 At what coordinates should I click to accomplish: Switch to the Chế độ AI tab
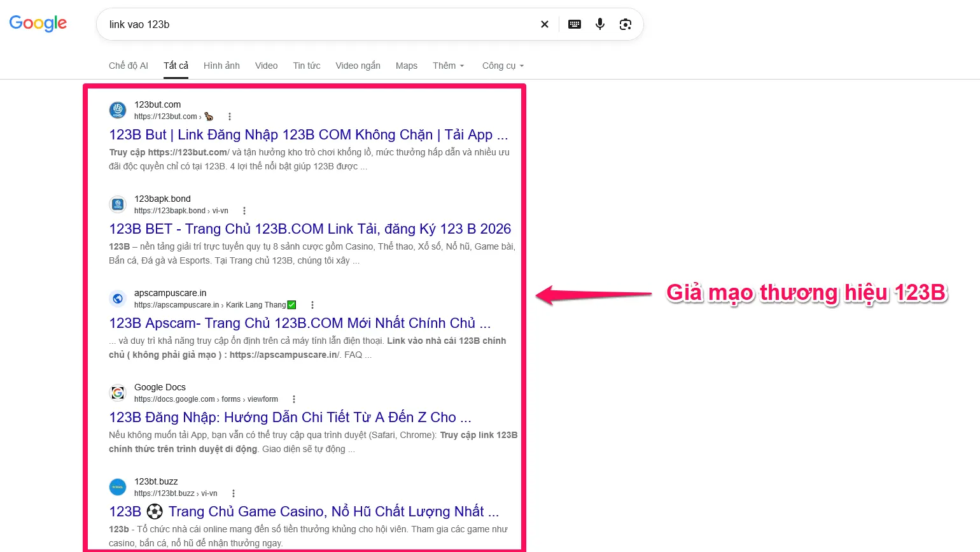pos(129,66)
